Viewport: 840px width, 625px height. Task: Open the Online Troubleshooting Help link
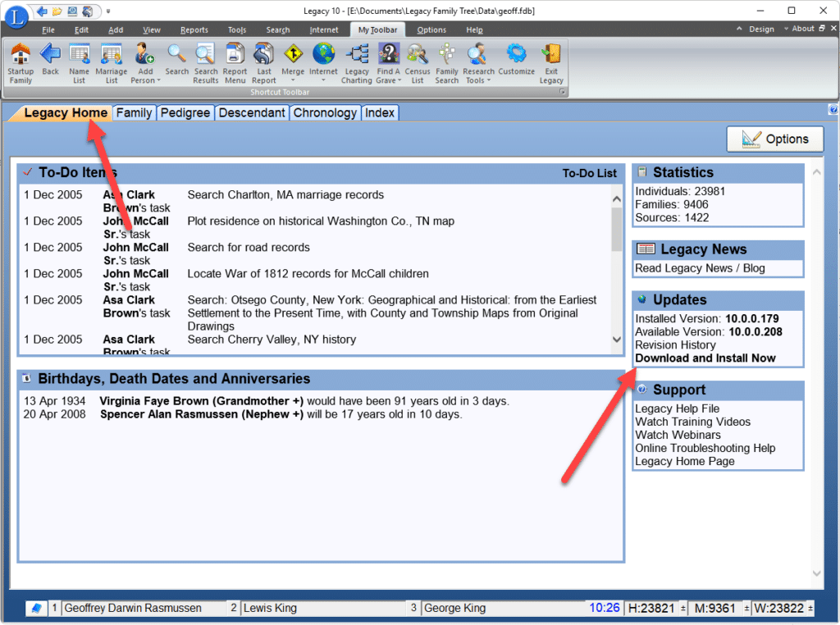pos(705,449)
